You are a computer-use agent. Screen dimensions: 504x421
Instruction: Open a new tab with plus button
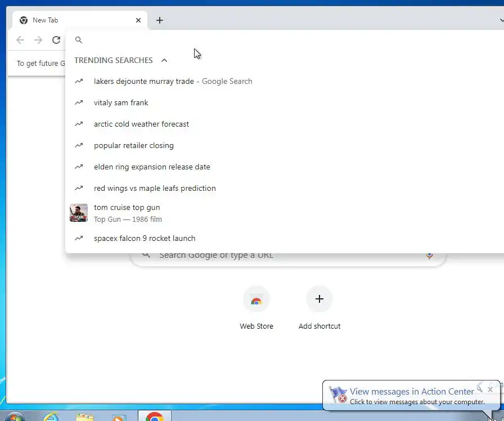pos(159,20)
